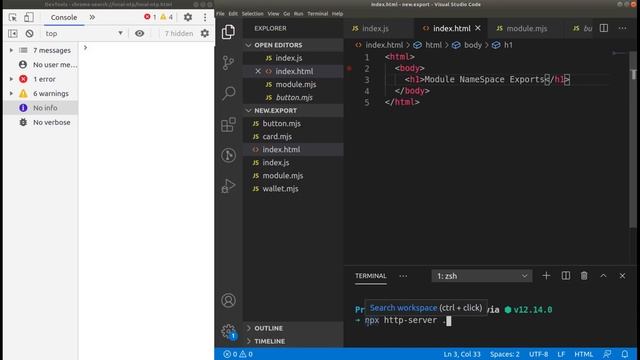The width and height of the screenshot is (640, 360).
Task: Click the feedback icon in status bar
Action: pyautogui.click(x=607, y=354)
